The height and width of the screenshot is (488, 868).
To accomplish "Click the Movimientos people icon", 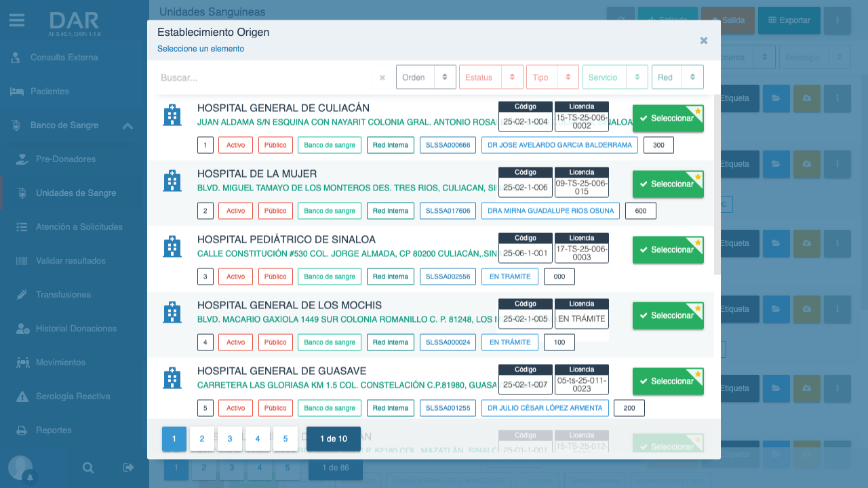I will [22, 363].
